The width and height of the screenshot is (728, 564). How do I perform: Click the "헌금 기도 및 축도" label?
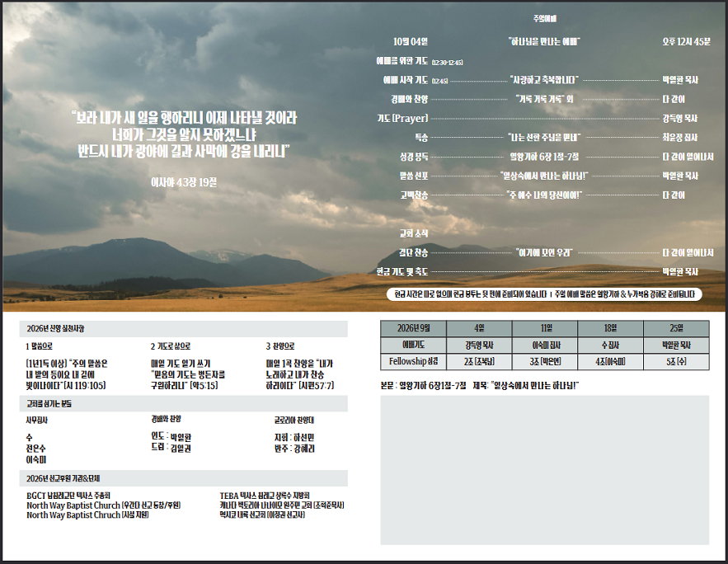click(x=402, y=271)
